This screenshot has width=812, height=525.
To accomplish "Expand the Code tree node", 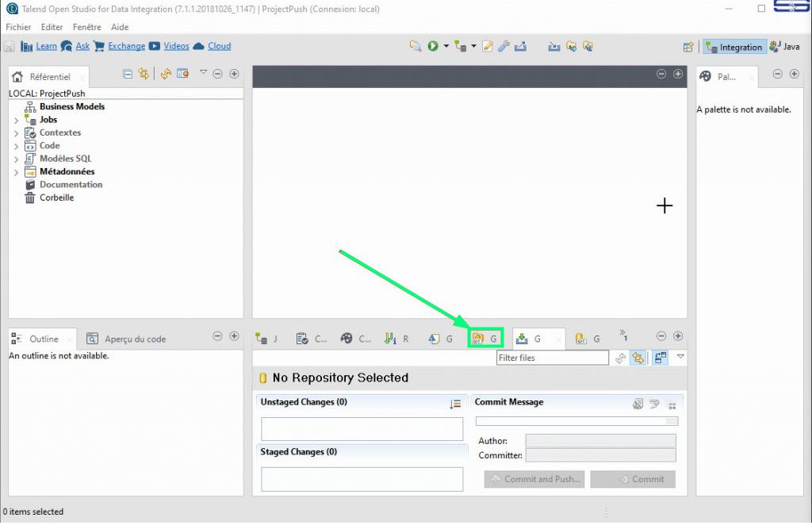I will click(x=16, y=146).
